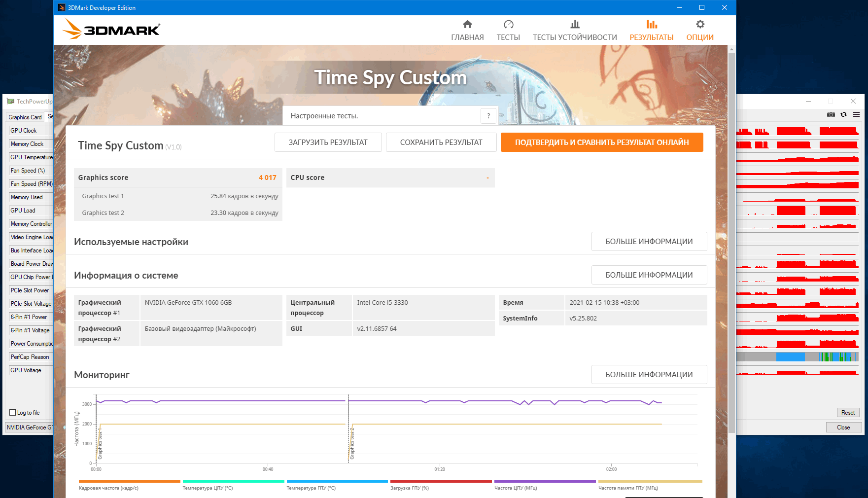Open БОЛЬШЕ ИНФОРМАЦИИ for Используемые настройки
This screenshot has width=868, height=498.
(x=649, y=241)
